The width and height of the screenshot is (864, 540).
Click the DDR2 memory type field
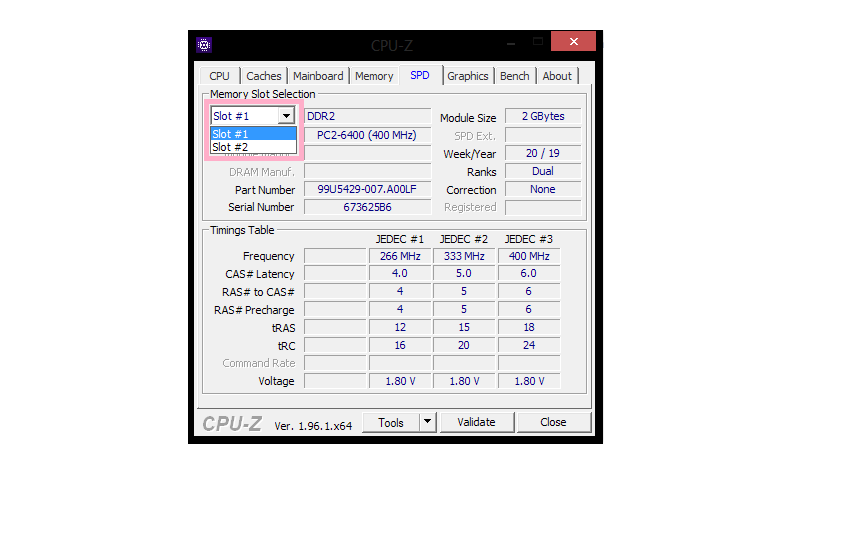coord(368,116)
